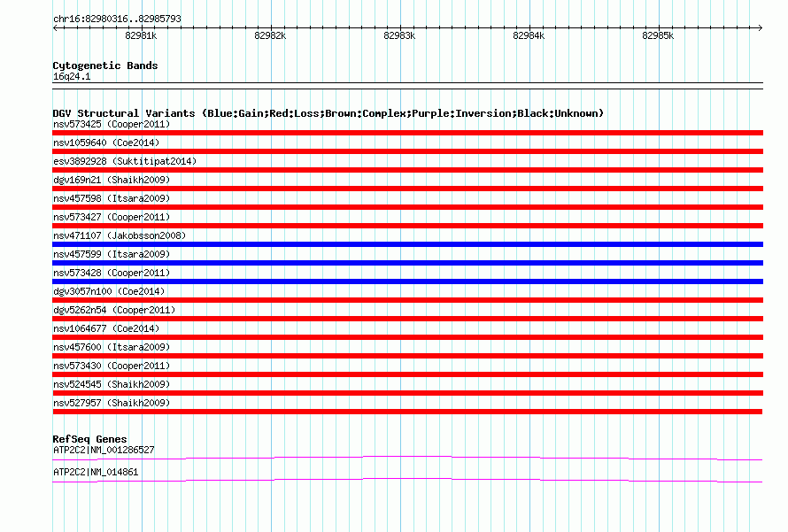Click the 82985k ruler tick label
788x532 pixels.
tap(658, 35)
